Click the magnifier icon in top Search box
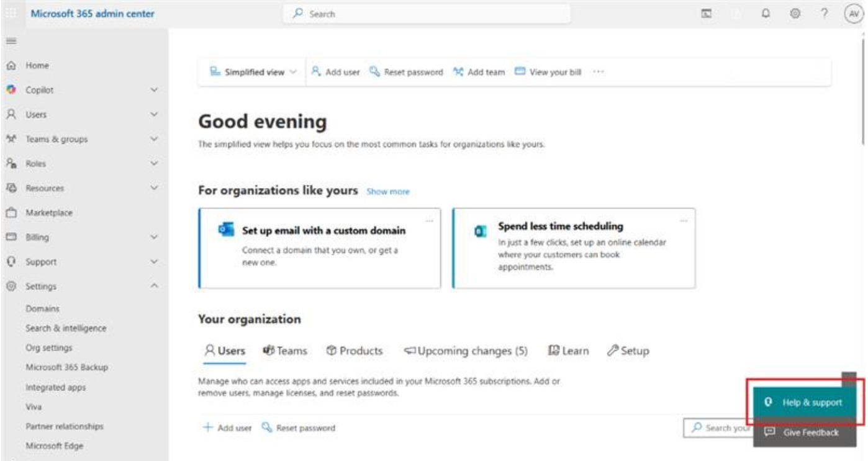 point(299,14)
